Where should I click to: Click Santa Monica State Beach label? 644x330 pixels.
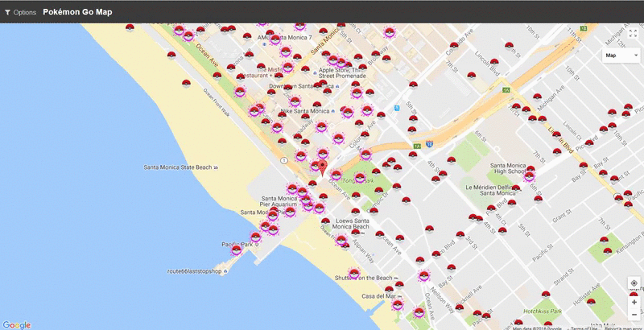pyautogui.click(x=178, y=167)
